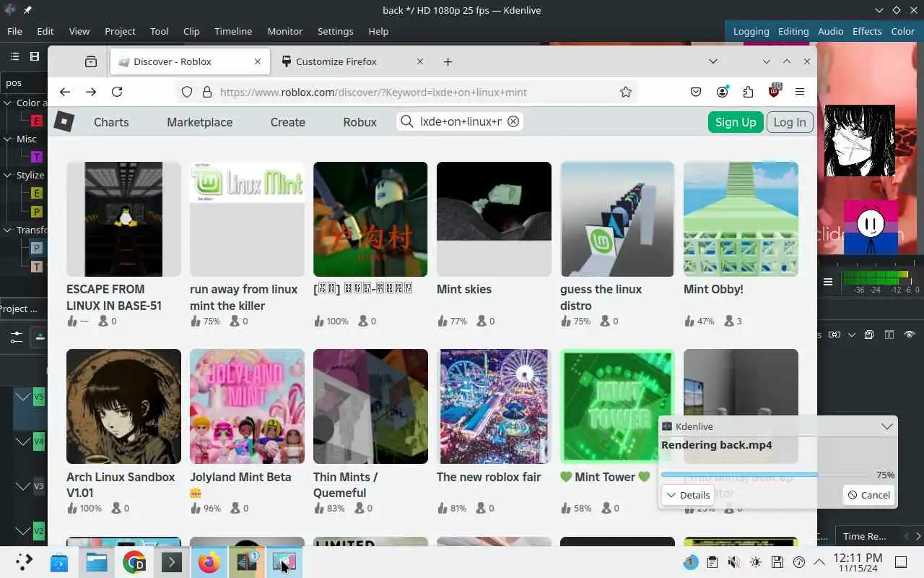
Task: Bookmark this page with the star icon
Action: (x=626, y=92)
